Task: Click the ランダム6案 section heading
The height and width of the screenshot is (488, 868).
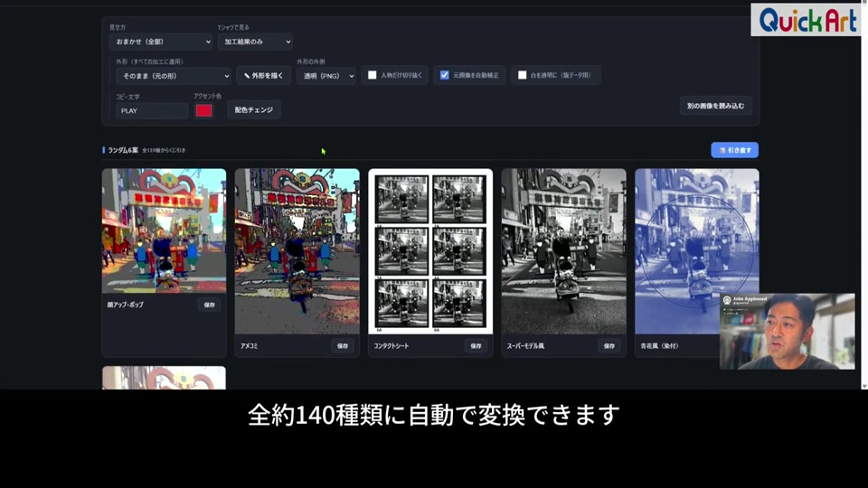Action: click(123, 150)
